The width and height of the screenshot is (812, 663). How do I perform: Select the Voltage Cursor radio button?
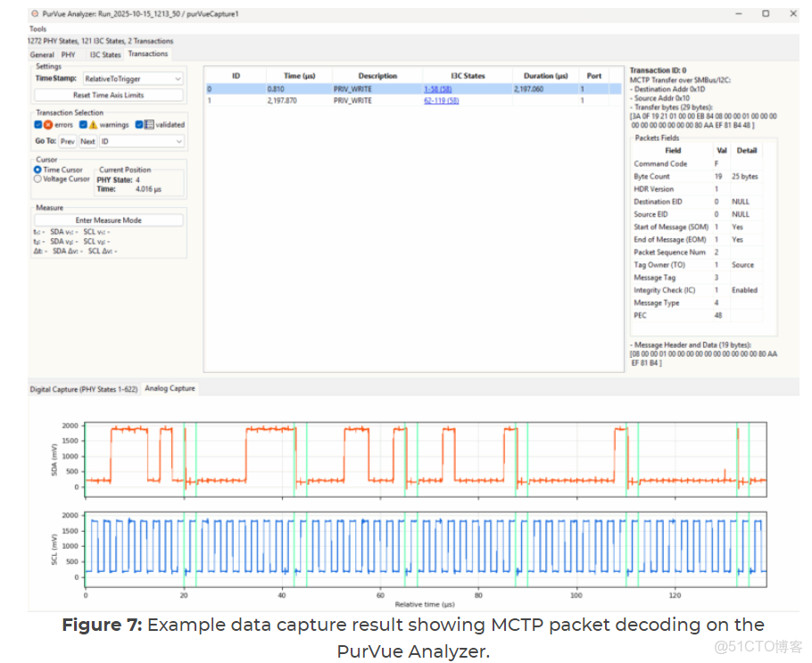click(x=37, y=178)
